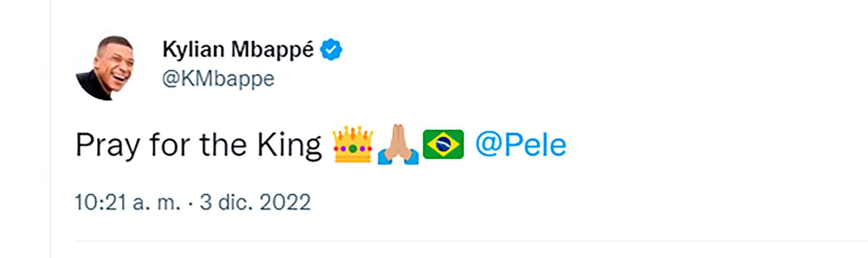Click the word "King" in the tweet
The height and width of the screenshot is (258, 868).
pos(289,145)
